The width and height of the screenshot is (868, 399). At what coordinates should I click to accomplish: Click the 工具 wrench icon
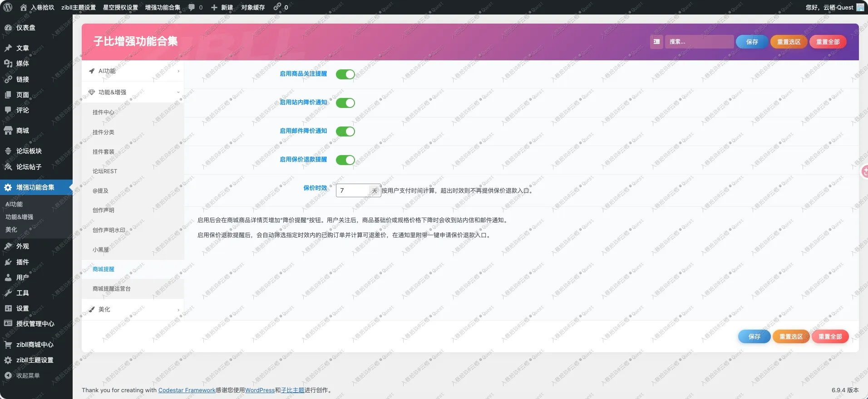click(x=8, y=293)
